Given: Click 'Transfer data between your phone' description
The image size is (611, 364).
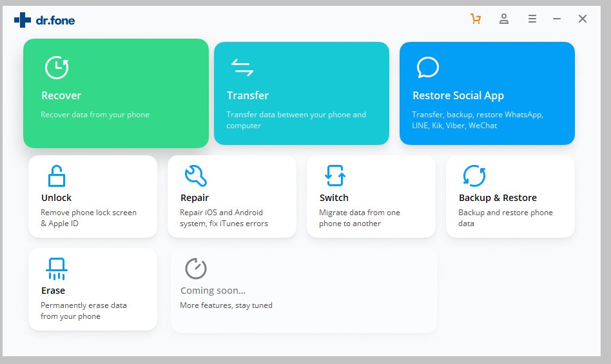Looking at the screenshot, I should [296, 120].
